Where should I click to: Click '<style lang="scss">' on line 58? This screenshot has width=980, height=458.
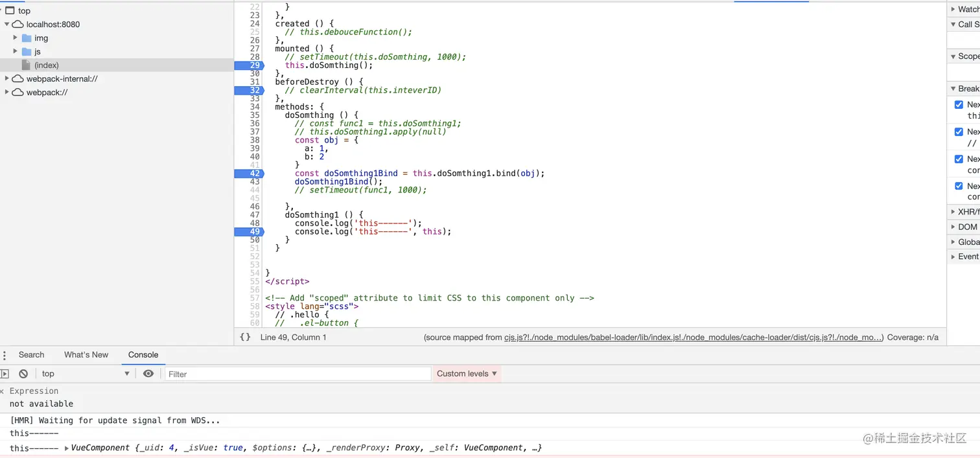coord(312,306)
